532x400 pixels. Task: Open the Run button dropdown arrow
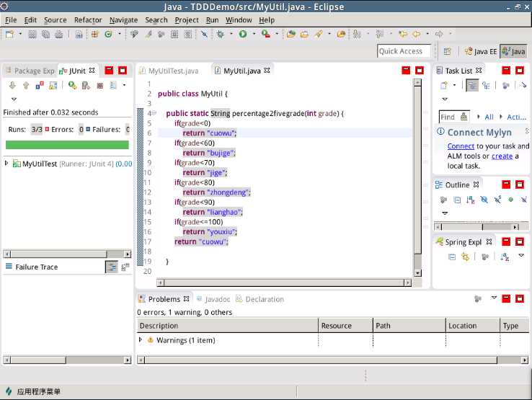(254, 34)
